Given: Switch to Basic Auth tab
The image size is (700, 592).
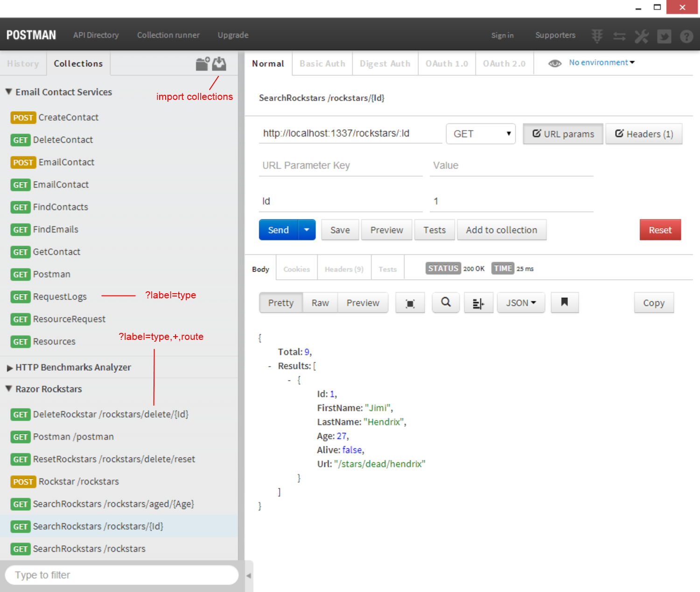Looking at the screenshot, I should click(322, 63).
